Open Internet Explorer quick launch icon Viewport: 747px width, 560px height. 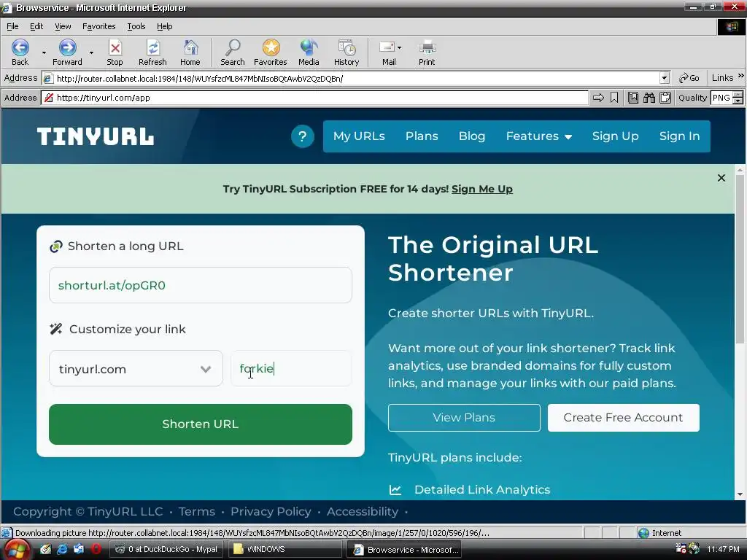[x=62, y=549]
